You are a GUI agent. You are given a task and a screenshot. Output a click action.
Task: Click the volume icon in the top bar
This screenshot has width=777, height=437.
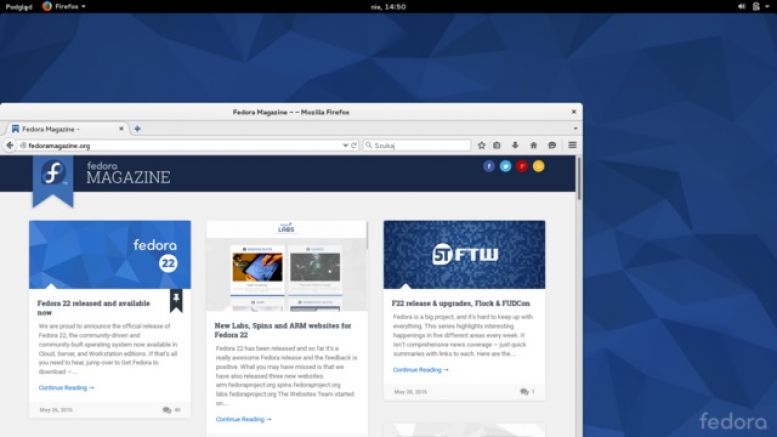[741, 6]
